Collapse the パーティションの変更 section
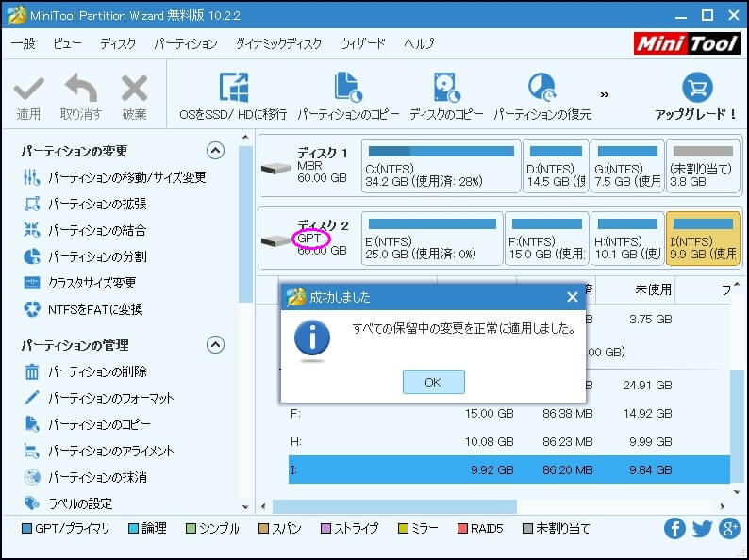Image resolution: width=749 pixels, height=560 pixels. point(215,151)
